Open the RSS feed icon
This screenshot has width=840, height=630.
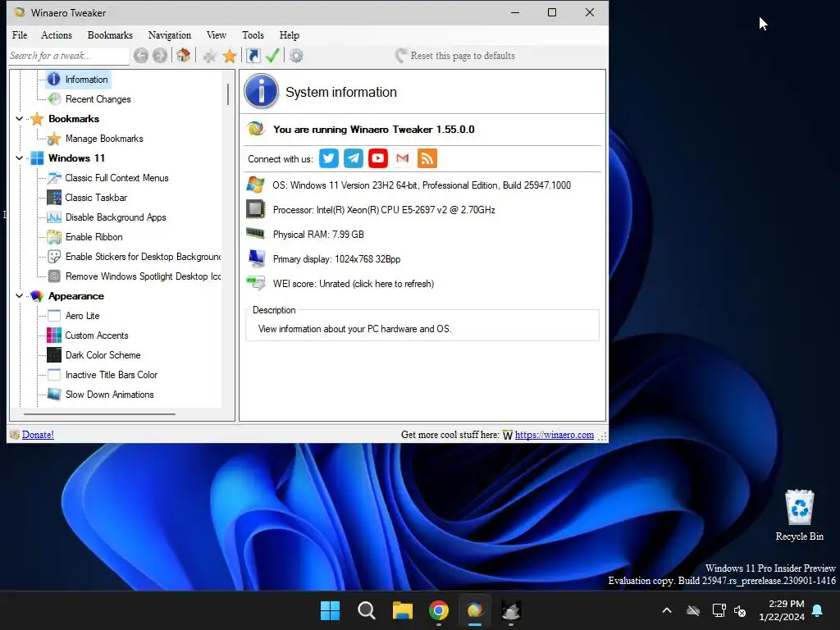(x=427, y=158)
